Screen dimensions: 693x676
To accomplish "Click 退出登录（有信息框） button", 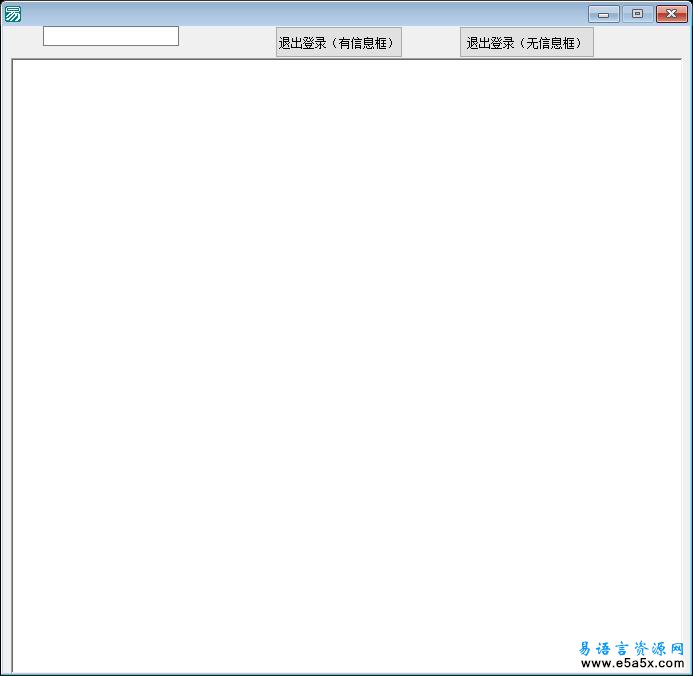I will pos(338,43).
